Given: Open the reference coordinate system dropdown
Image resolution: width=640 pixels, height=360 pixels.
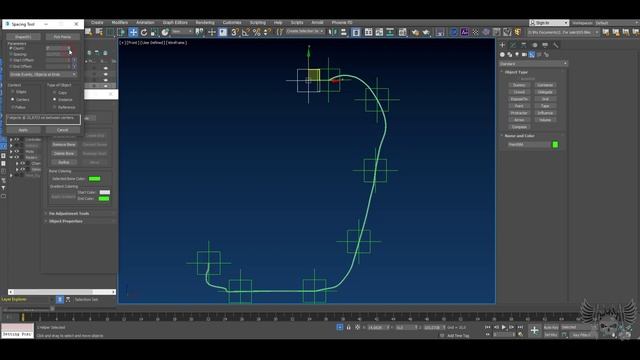Looking at the screenshot, I should [x=182, y=32].
